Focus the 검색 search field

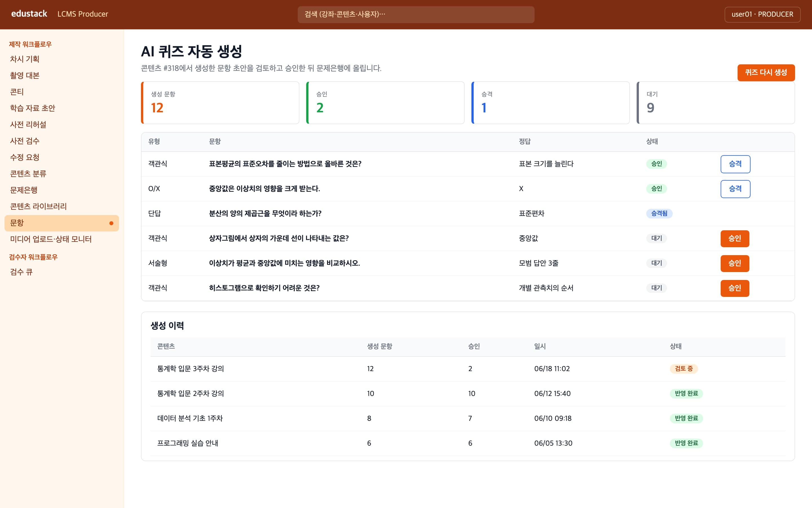click(416, 14)
